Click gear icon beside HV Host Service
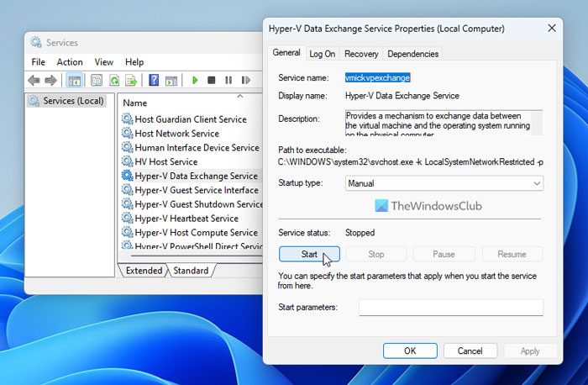 coord(127,161)
